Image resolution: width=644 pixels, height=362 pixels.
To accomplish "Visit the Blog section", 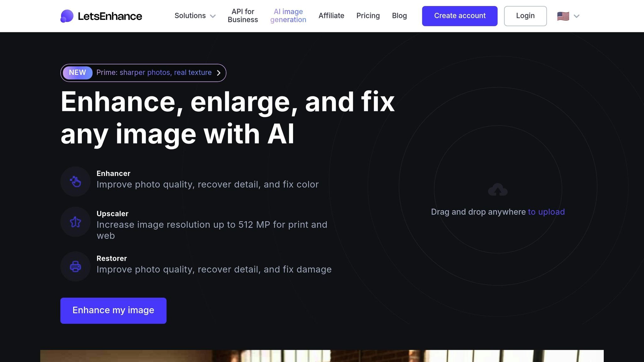I will tap(399, 16).
